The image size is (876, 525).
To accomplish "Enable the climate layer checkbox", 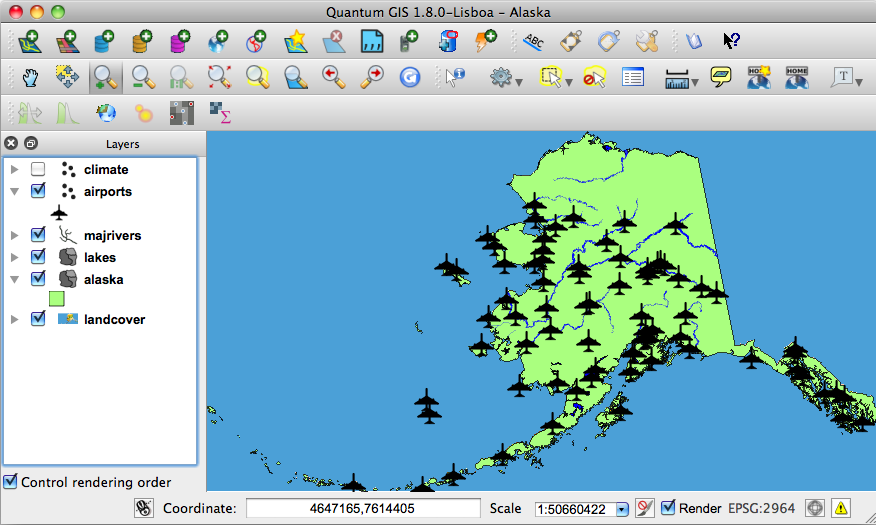I will click(38, 170).
